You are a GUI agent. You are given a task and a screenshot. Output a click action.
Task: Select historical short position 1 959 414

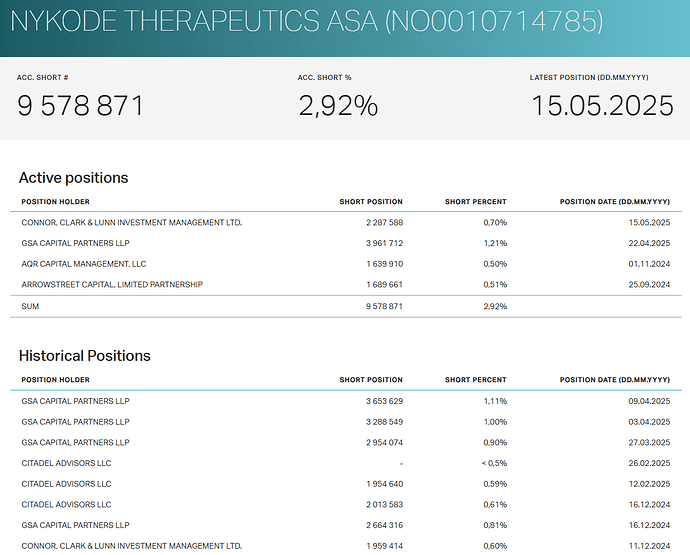point(385,546)
